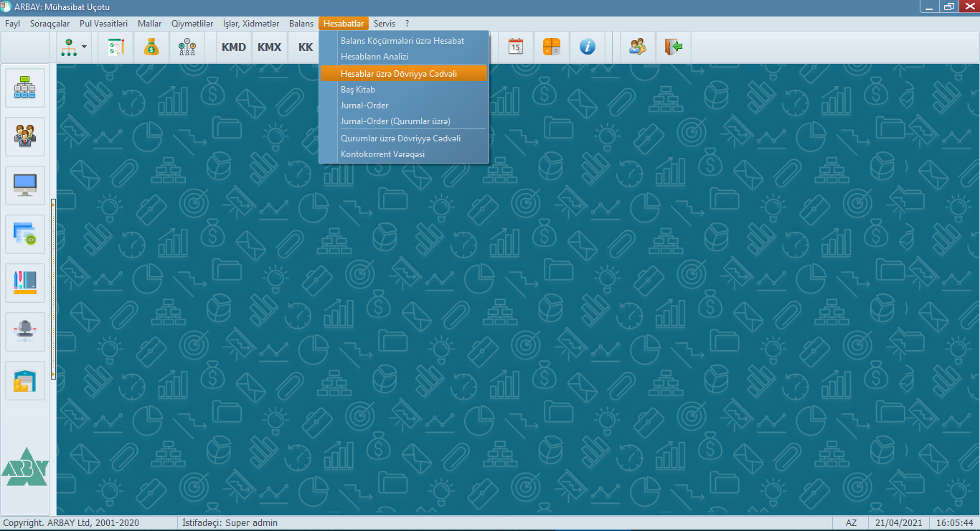Expand the organization tree icon dropdown arrow
Viewport: 980px width, 531px height.
coord(85,47)
